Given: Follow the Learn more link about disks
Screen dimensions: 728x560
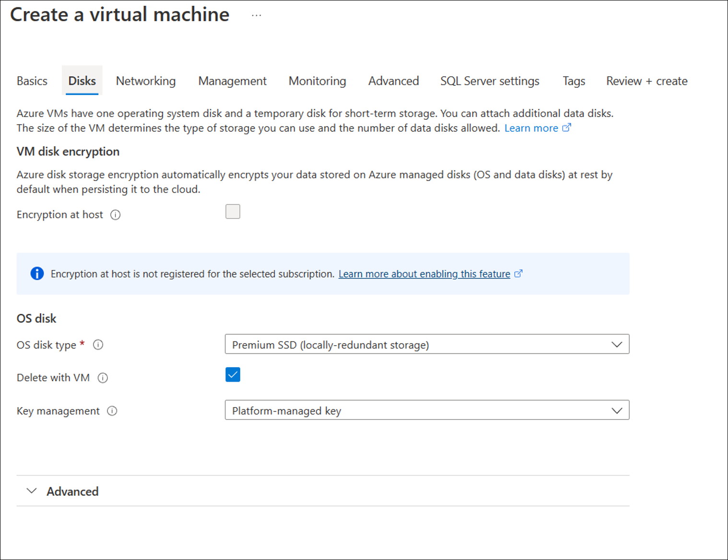Looking at the screenshot, I should (x=531, y=128).
